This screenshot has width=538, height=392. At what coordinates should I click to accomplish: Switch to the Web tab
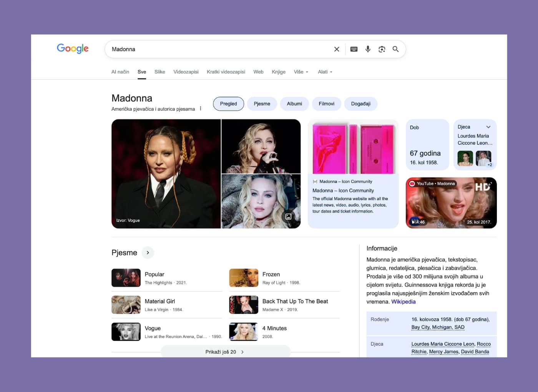click(x=259, y=72)
